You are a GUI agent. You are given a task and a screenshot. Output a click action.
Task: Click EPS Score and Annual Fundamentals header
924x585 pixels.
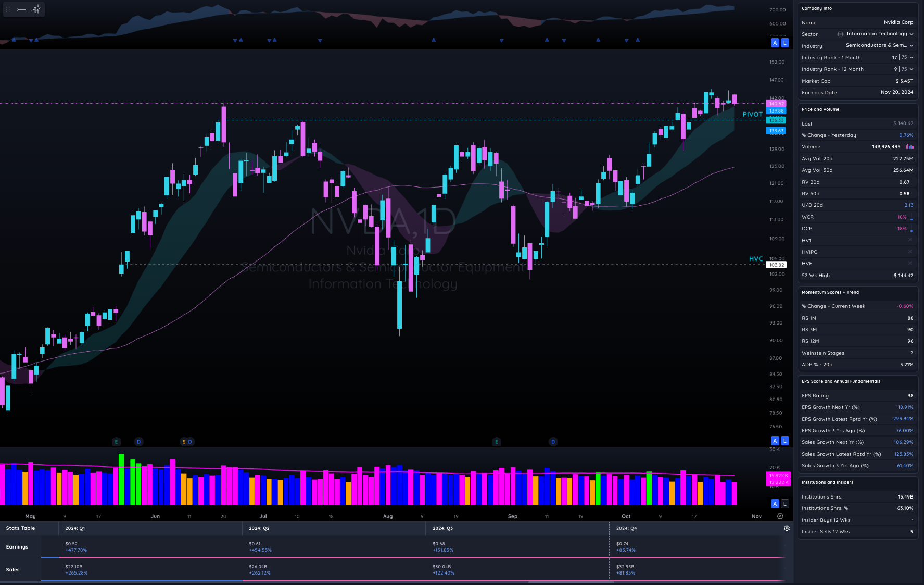(x=841, y=381)
